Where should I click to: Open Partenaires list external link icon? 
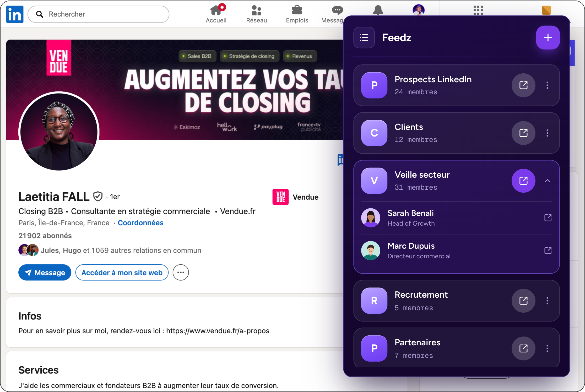[x=523, y=348]
